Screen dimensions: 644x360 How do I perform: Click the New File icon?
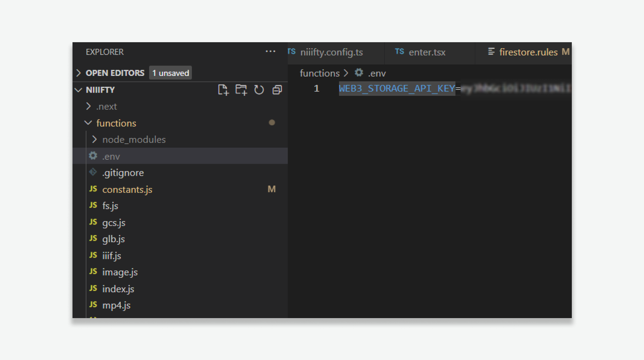point(223,90)
